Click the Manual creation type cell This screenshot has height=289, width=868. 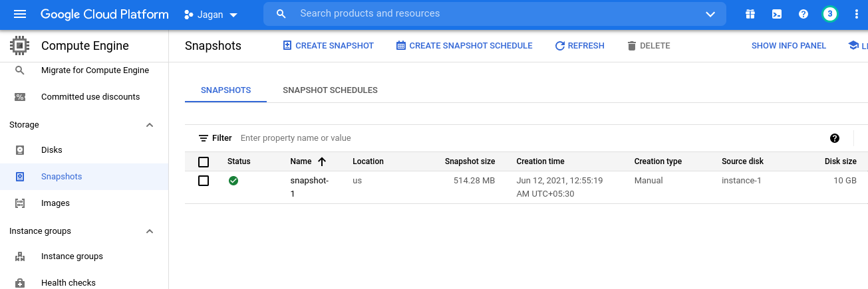pos(649,181)
